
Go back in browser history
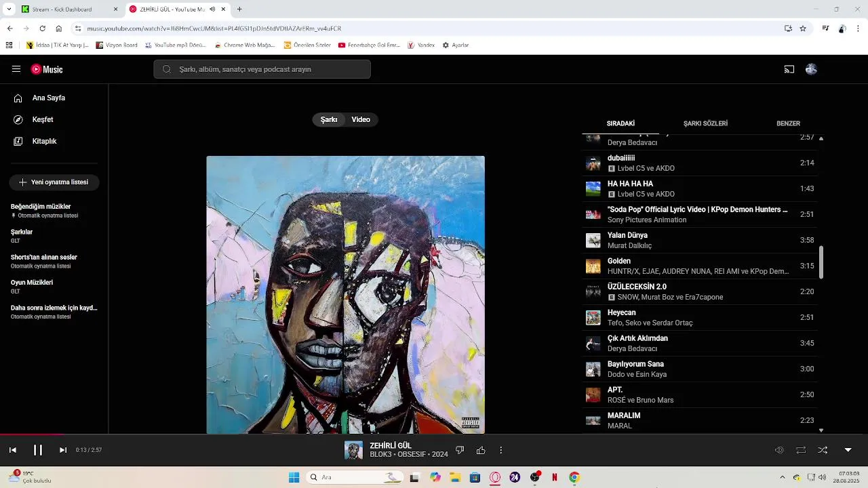click(x=9, y=28)
